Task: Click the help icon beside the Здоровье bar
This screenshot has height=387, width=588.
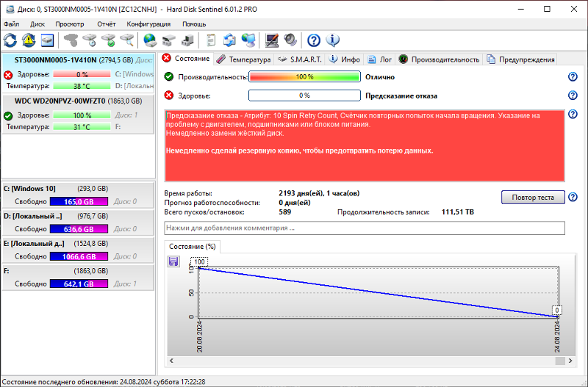Action: click(573, 95)
